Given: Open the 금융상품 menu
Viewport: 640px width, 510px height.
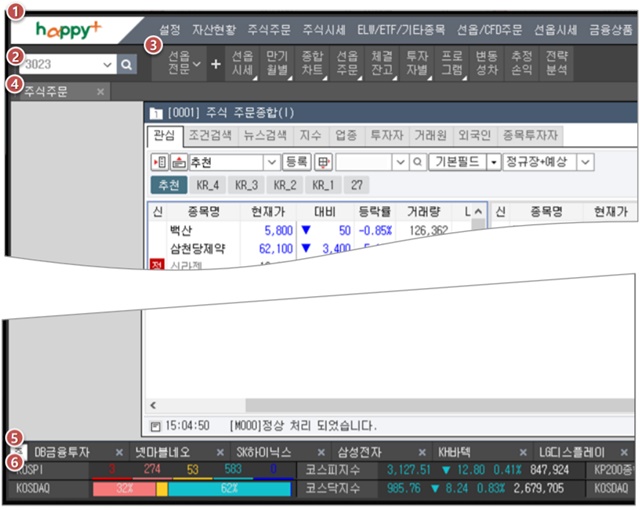Looking at the screenshot, I should click(610, 29).
